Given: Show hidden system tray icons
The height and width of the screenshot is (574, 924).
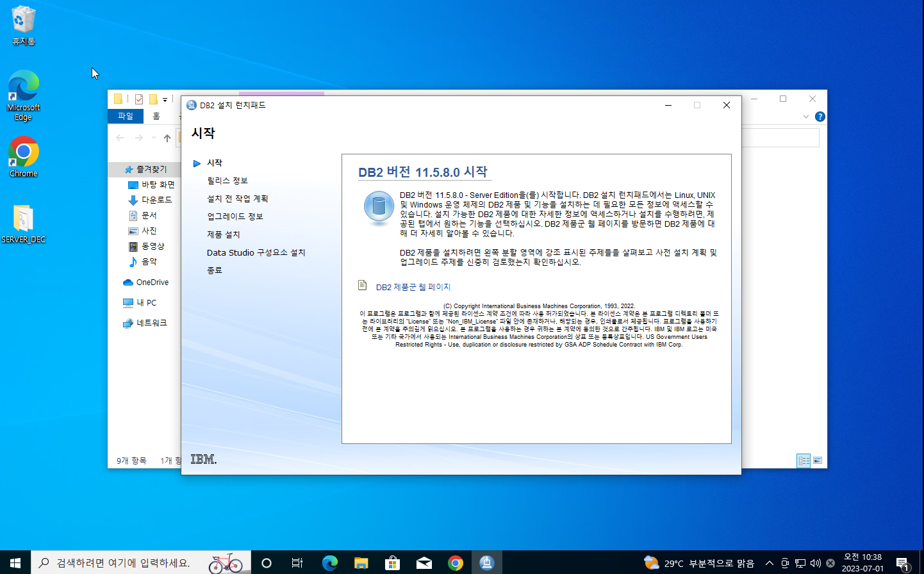Looking at the screenshot, I should (x=770, y=563).
